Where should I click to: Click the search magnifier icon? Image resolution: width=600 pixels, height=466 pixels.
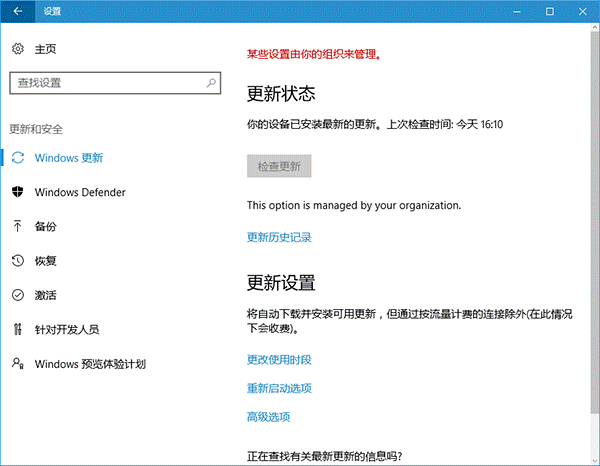point(211,82)
